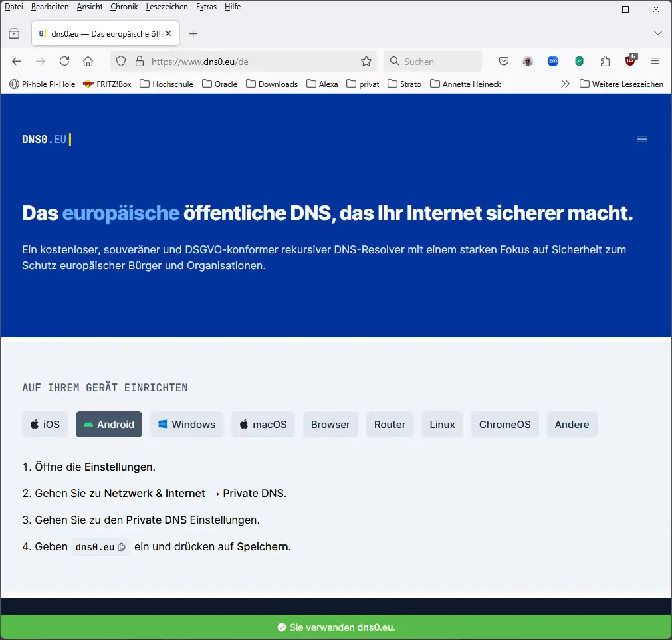Open the Firefox View tab icon
Screen dimensions: 672x640
[x=14, y=33]
